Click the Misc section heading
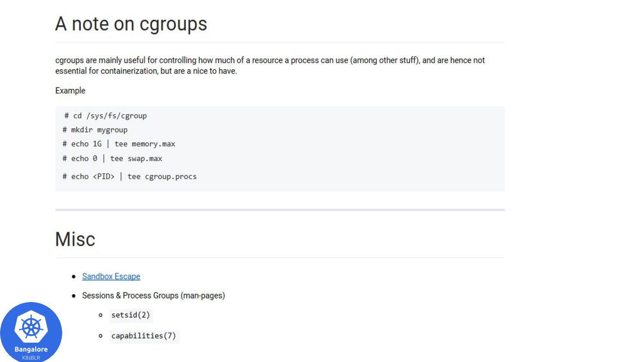 [75, 239]
